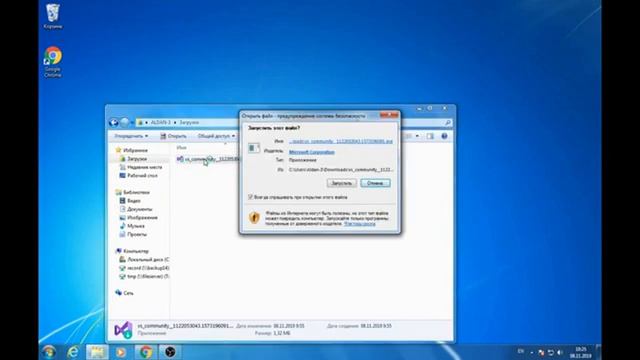Click the Action Center flag tray icon
Screen dimensions: 640x360
(x=541, y=352)
